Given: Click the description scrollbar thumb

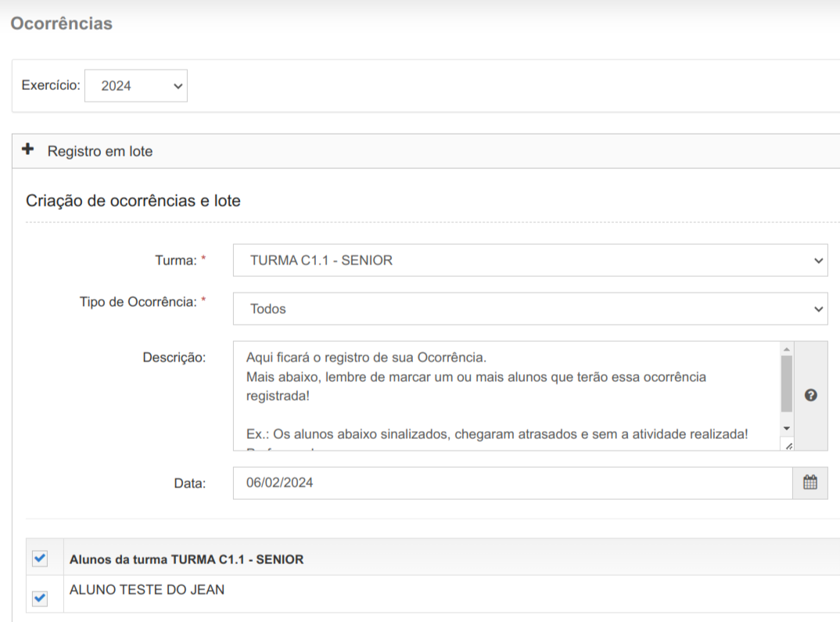Looking at the screenshot, I should coord(787,383).
